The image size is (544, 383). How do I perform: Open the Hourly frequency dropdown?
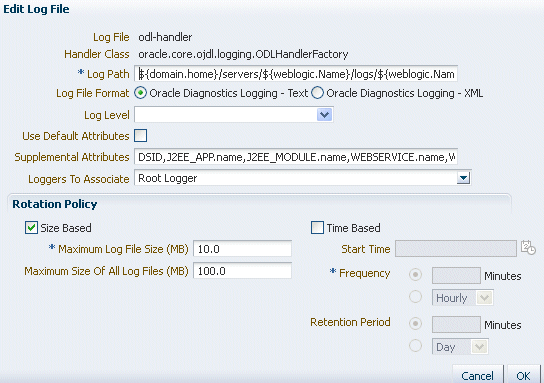click(484, 298)
